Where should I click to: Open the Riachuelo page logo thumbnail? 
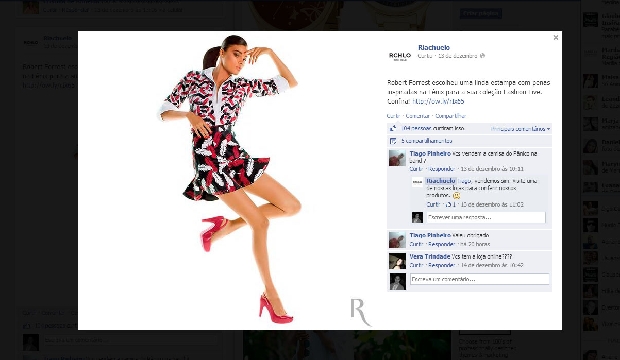[400, 56]
